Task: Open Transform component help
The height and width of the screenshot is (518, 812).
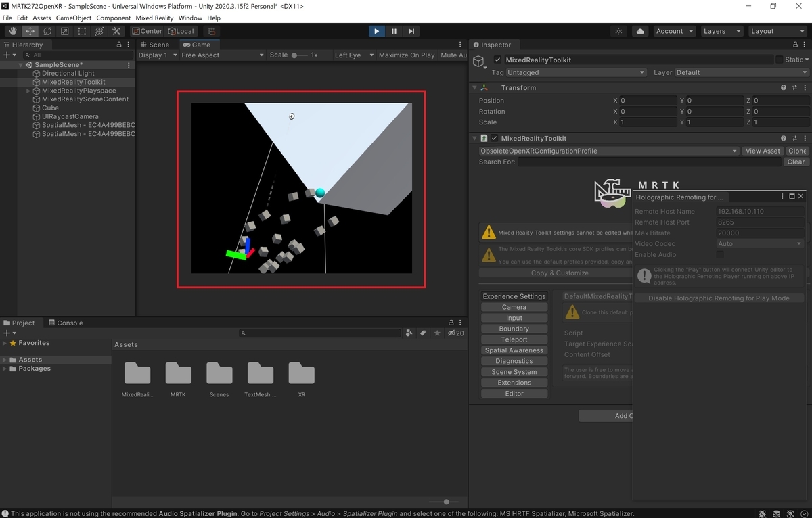Action: click(784, 87)
